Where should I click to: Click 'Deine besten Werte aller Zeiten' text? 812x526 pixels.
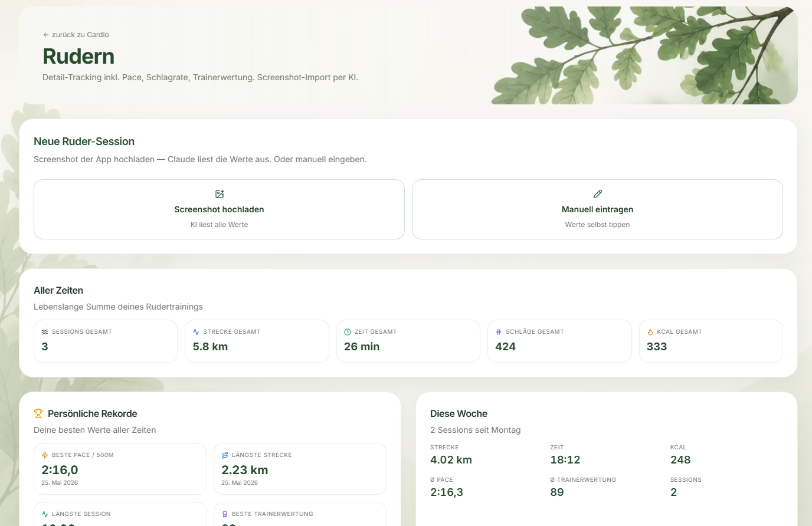point(95,430)
